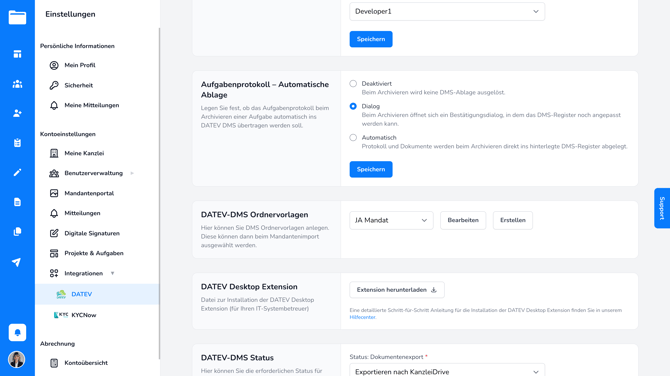670x376 pixels.
Task: Click the download icon on Extension herunterladen
Action: pos(434,290)
